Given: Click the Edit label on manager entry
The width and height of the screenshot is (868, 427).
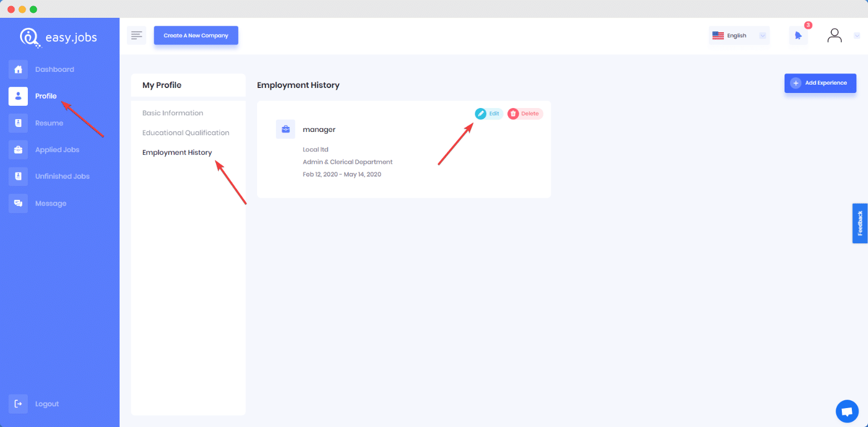Looking at the screenshot, I should 494,114.
